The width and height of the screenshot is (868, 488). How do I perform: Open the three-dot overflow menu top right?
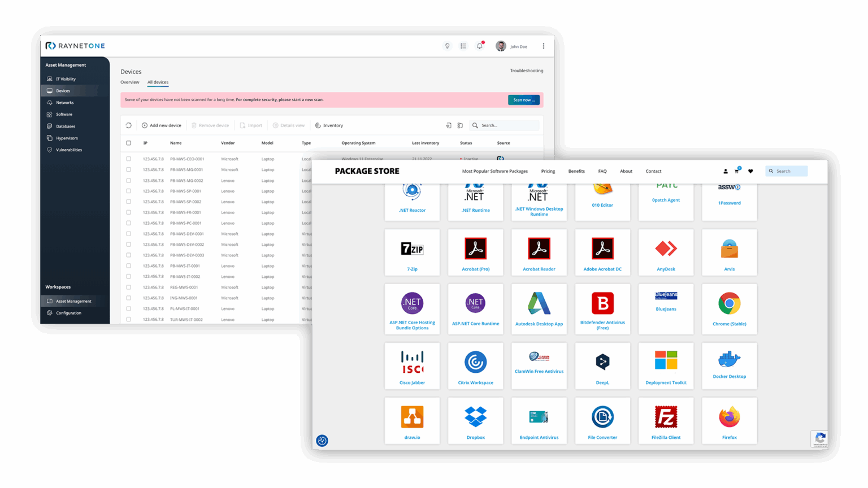click(x=543, y=46)
